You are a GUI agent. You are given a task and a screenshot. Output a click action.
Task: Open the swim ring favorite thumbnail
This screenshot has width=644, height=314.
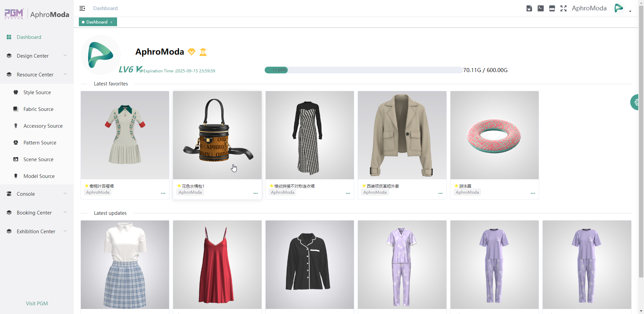tap(494, 135)
